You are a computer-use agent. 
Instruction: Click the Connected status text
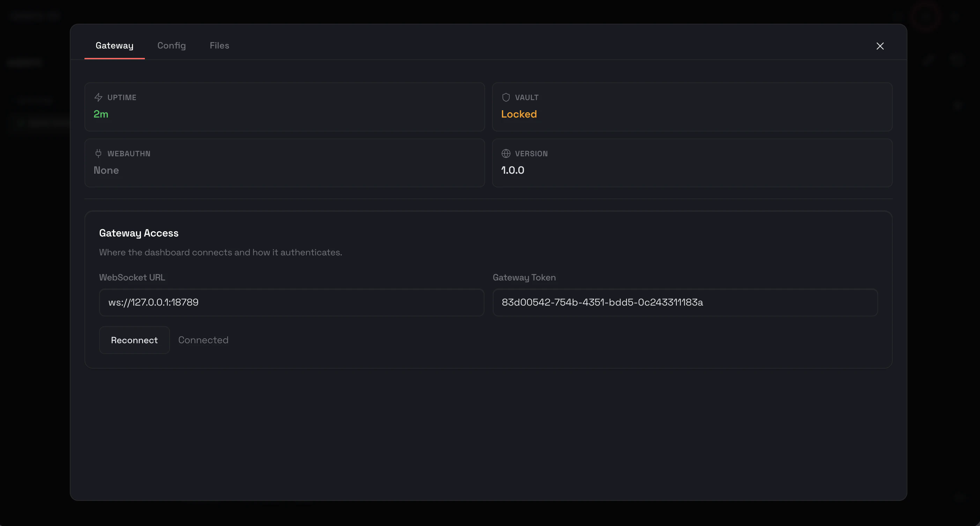point(203,340)
